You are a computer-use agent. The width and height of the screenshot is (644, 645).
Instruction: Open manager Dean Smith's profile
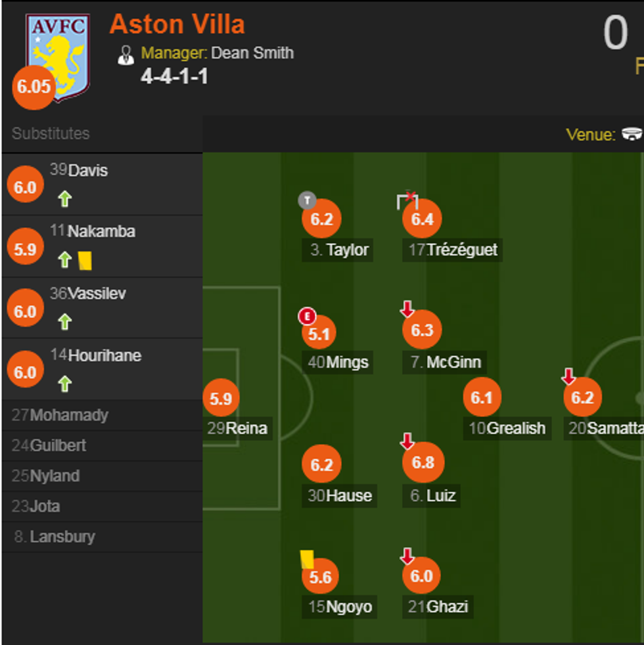click(x=252, y=53)
